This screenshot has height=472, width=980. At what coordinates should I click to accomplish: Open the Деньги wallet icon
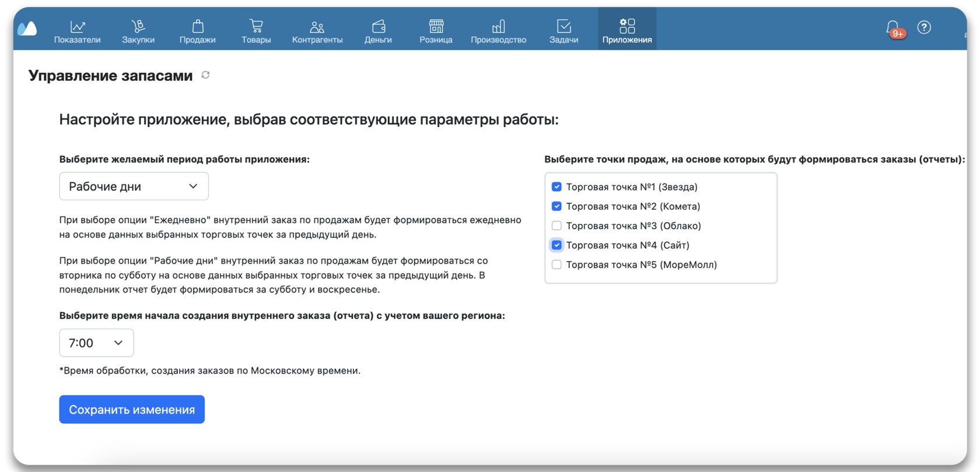pos(379,26)
